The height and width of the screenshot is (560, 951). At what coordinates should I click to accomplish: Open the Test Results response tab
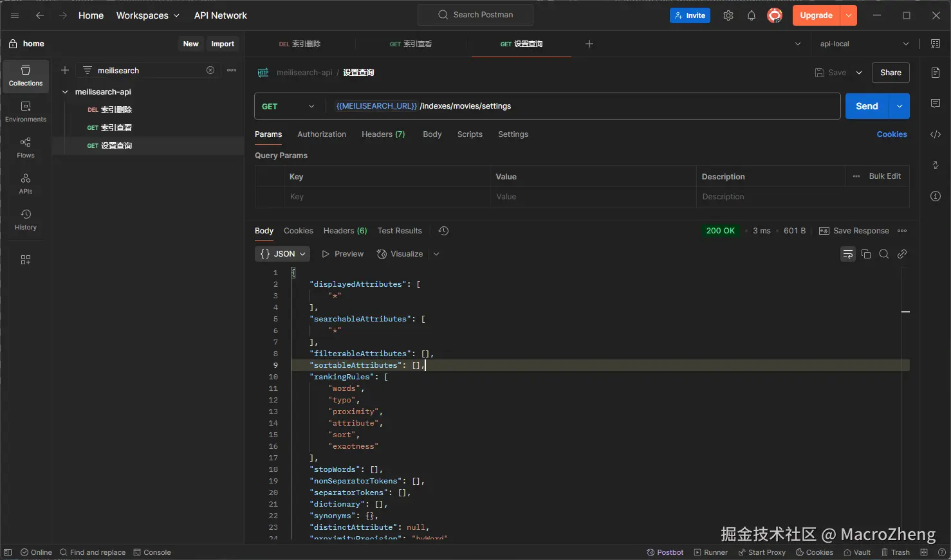click(x=400, y=231)
